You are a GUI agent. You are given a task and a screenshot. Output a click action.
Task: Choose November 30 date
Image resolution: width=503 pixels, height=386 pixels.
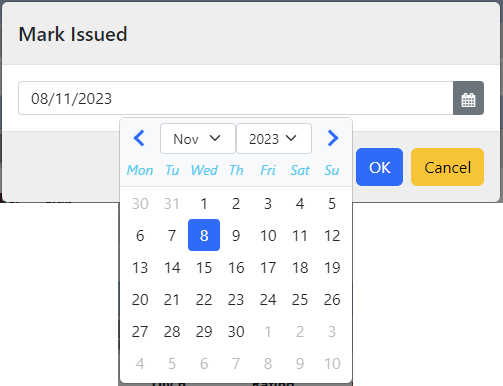click(236, 331)
